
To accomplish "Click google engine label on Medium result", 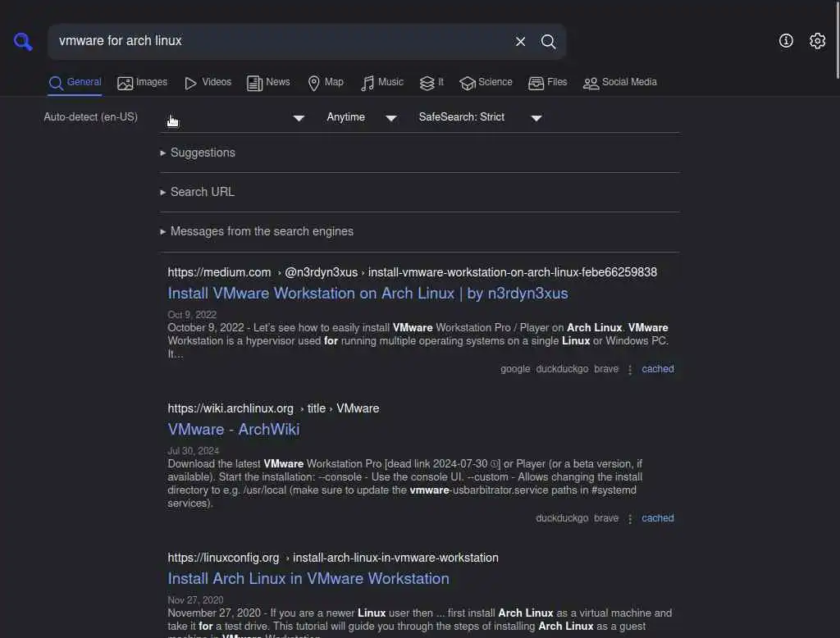I will [x=515, y=368].
